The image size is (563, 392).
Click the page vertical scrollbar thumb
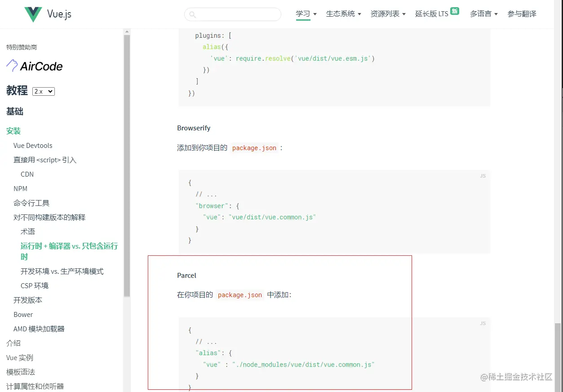coord(558,356)
